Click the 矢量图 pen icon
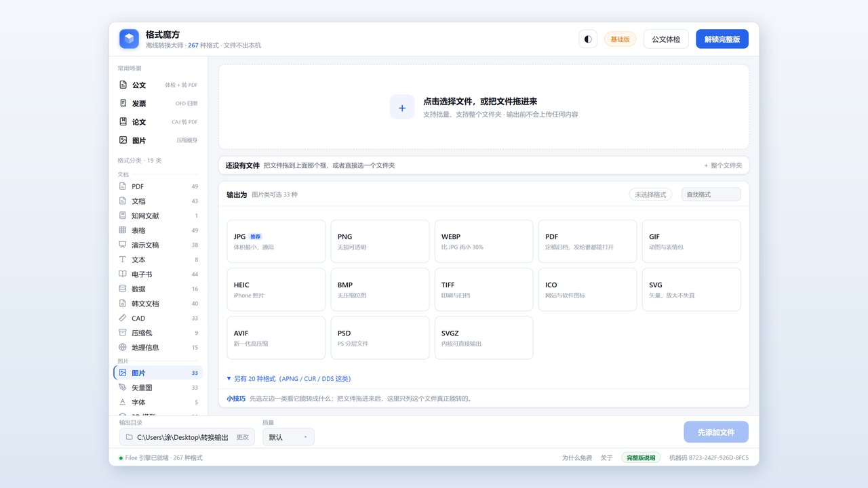 point(123,387)
